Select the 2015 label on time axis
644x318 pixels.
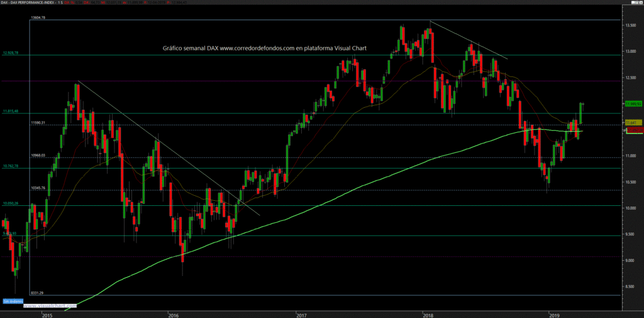(x=47, y=315)
